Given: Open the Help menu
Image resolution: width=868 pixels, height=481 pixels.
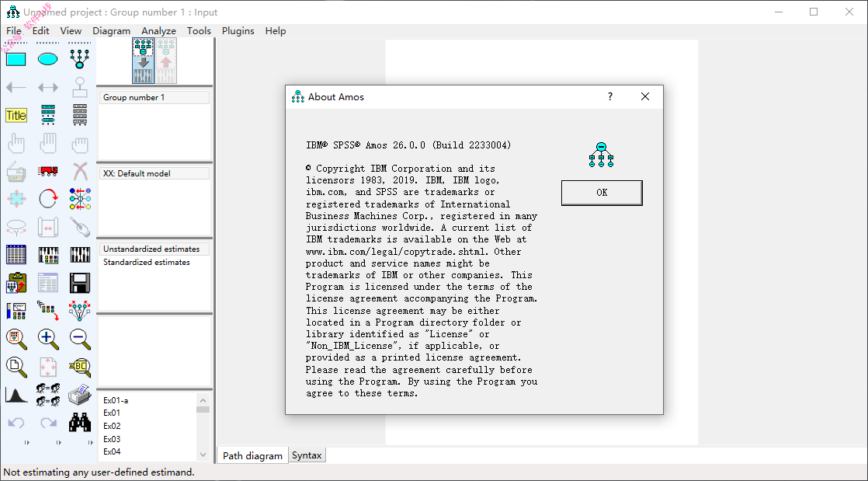Looking at the screenshot, I should click(x=276, y=31).
